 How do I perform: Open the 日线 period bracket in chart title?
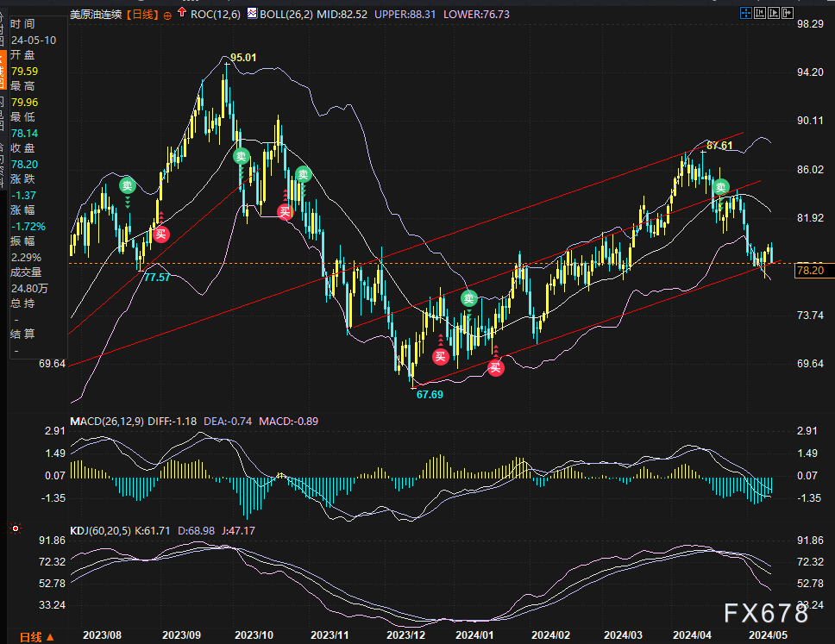point(142,14)
